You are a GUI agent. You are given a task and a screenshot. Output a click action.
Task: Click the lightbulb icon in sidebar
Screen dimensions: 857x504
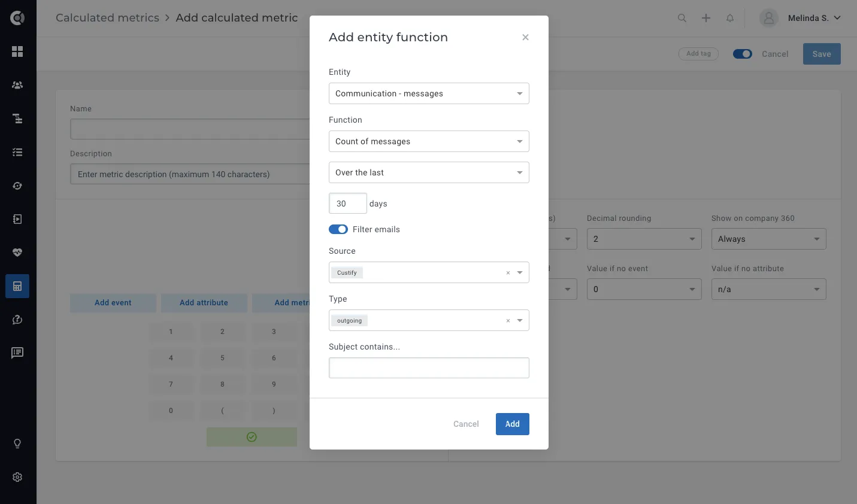17,444
